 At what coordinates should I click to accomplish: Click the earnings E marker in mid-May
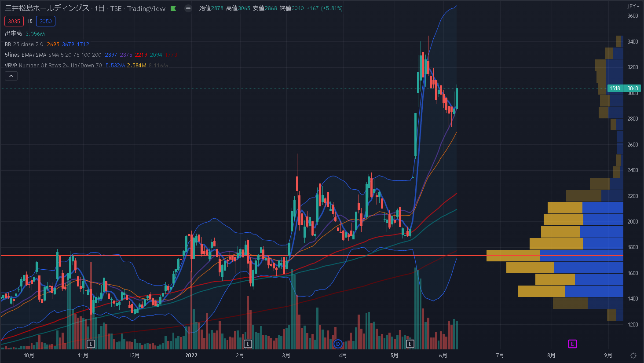[x=410, y=344]
